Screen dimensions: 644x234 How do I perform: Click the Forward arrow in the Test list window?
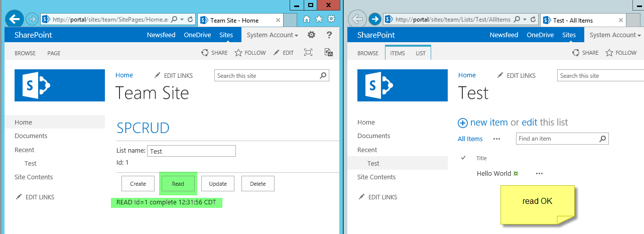[375, 20]
